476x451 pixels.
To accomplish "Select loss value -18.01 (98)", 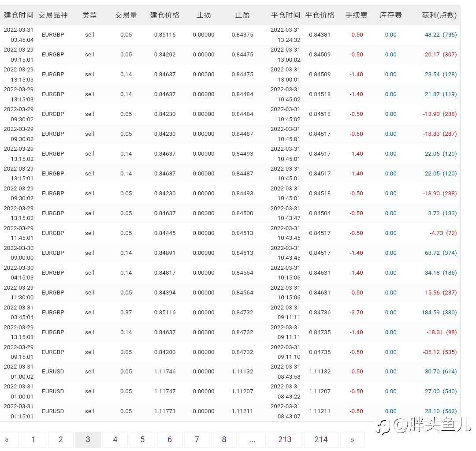I will [441, 332].
